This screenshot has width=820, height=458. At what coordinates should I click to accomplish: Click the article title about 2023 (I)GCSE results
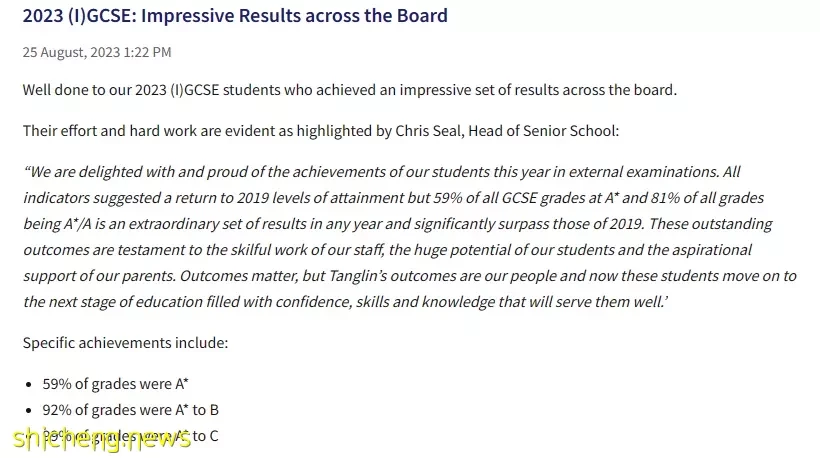click(x=235, y=16)
